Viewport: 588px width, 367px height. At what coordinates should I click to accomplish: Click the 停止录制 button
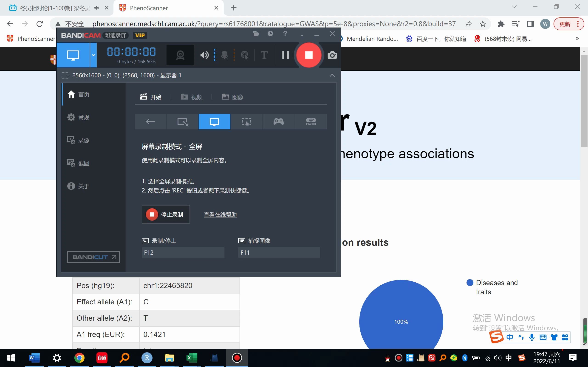(x=166, y=214)
